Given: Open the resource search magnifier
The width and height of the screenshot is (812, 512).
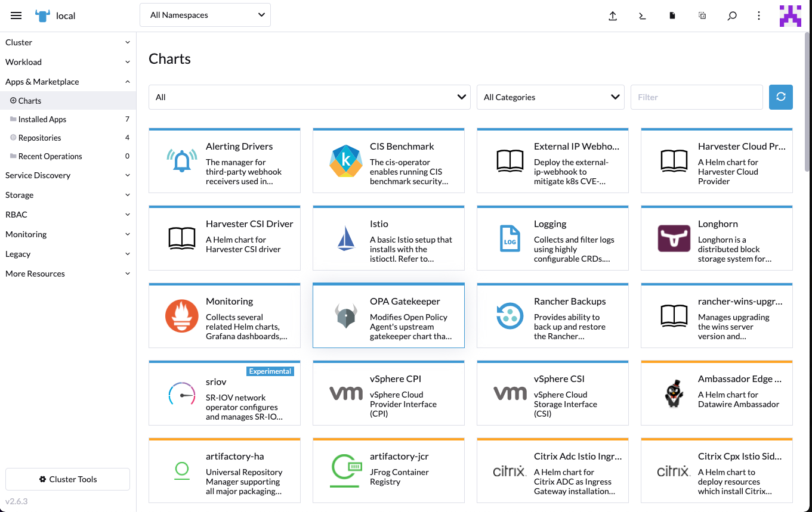Looking at the screenshot, I should 731,15.
